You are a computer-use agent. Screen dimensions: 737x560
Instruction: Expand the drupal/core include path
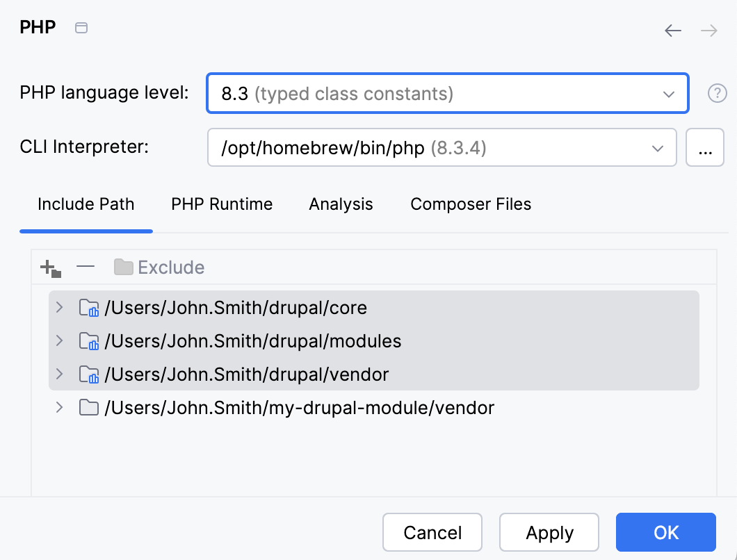coord(59,308)
